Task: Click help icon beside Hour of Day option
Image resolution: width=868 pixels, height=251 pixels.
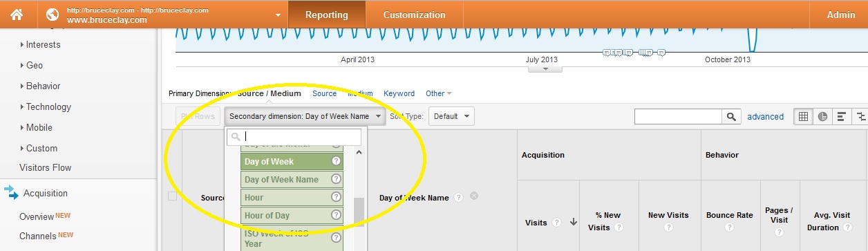Action: tap(337, 215)
